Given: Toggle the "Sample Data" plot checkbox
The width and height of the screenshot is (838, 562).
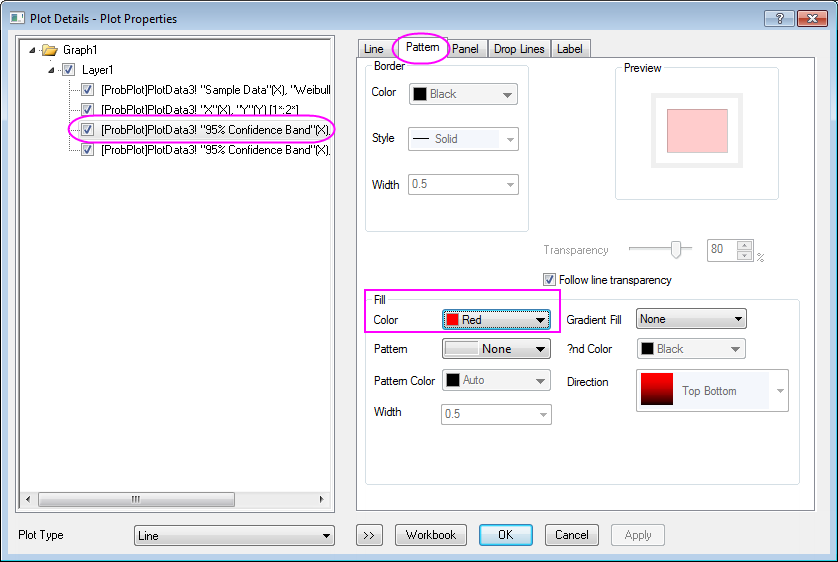Looking at the screenshot, I should click(87, 90).
